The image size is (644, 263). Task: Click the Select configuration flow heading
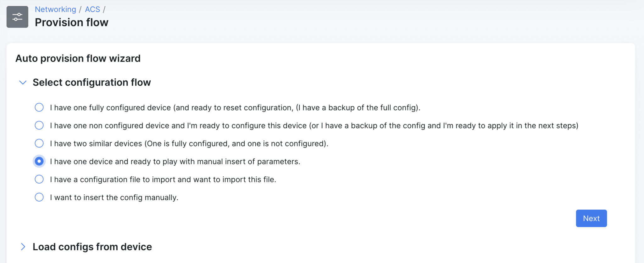(91, 83)
